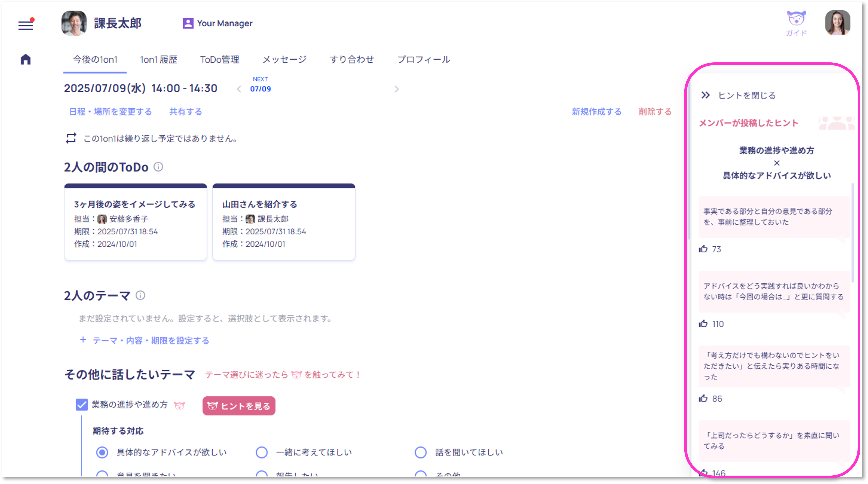868x484 pixels.
Task: Open the プロフィール tab
Action: coord(424,60)
